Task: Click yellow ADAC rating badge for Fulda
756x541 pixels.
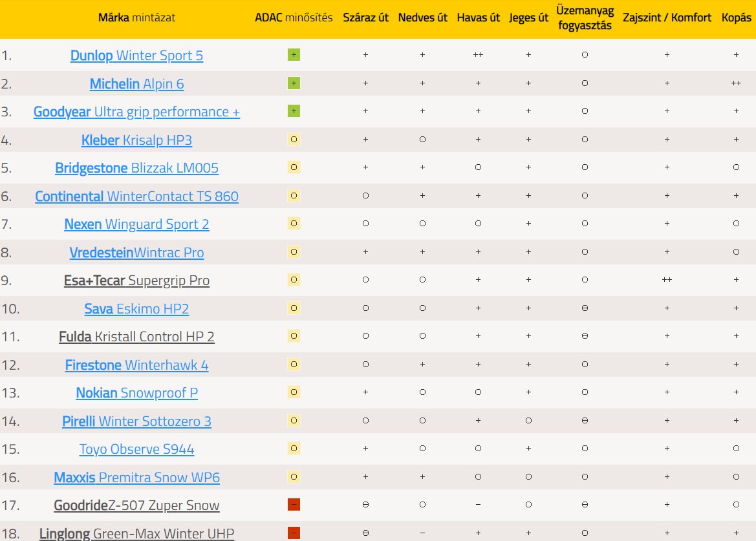Action: (x=294, y=335)
